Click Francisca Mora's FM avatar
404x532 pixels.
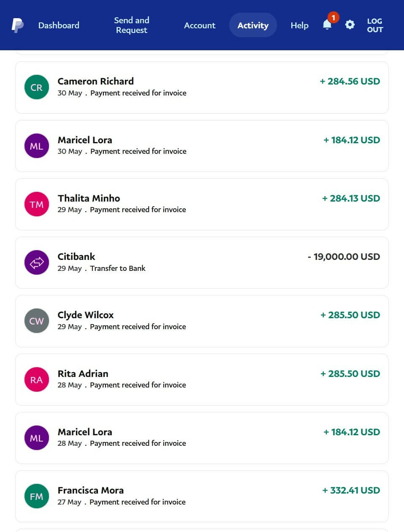37,496
